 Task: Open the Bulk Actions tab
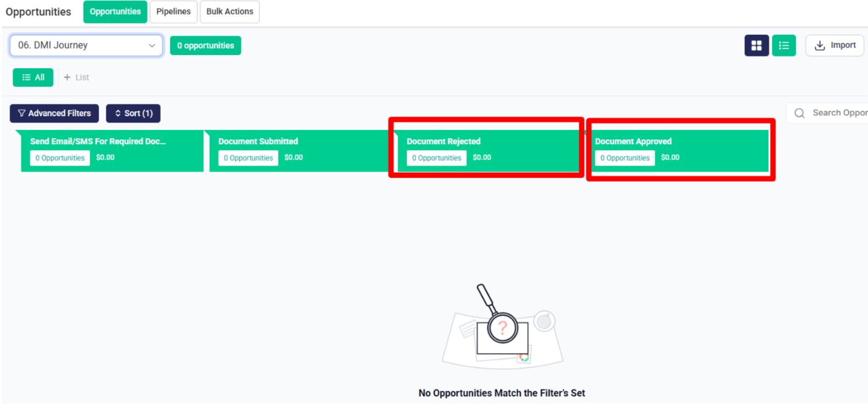(230, 12)
